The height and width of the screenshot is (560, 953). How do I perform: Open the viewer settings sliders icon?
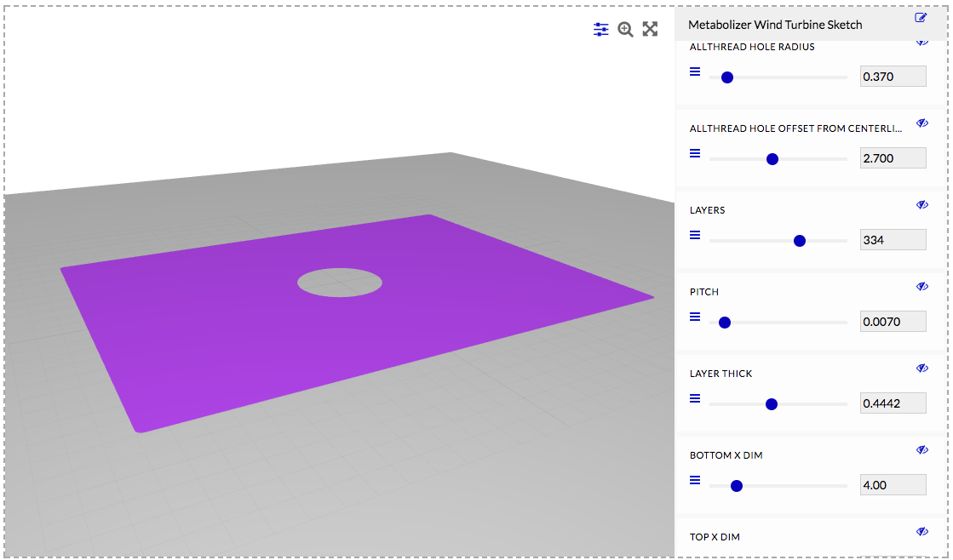(600, 29)
